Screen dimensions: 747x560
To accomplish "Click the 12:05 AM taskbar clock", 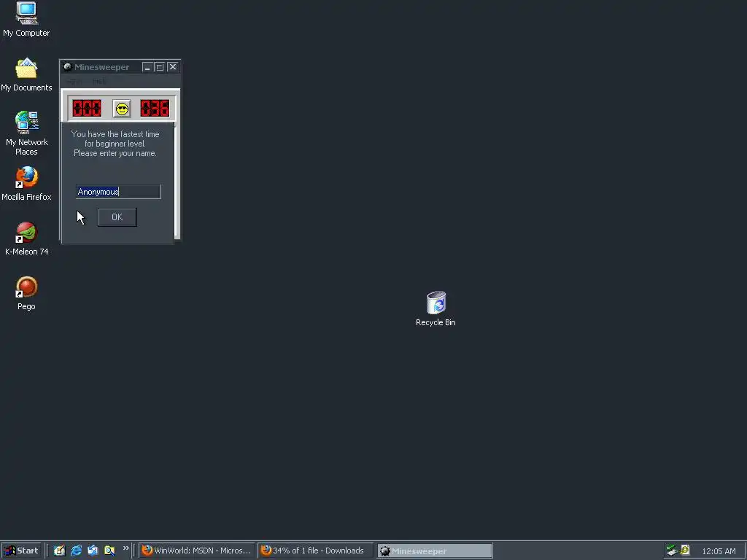I will click(x=719, y=551).
